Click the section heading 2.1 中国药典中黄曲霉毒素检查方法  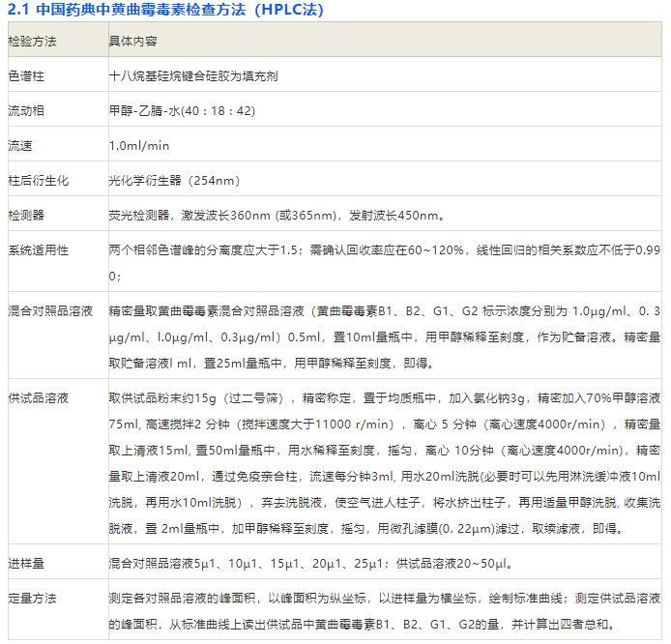165,11
